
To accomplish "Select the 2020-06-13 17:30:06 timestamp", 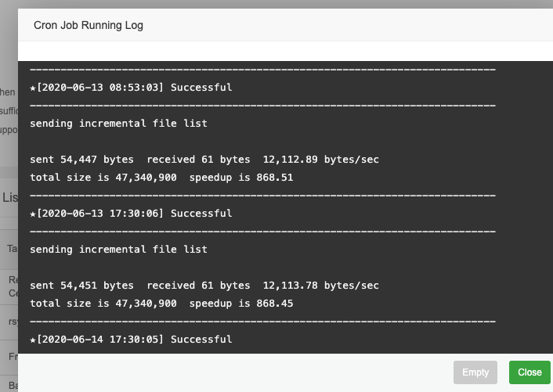I will coord(100,214).
